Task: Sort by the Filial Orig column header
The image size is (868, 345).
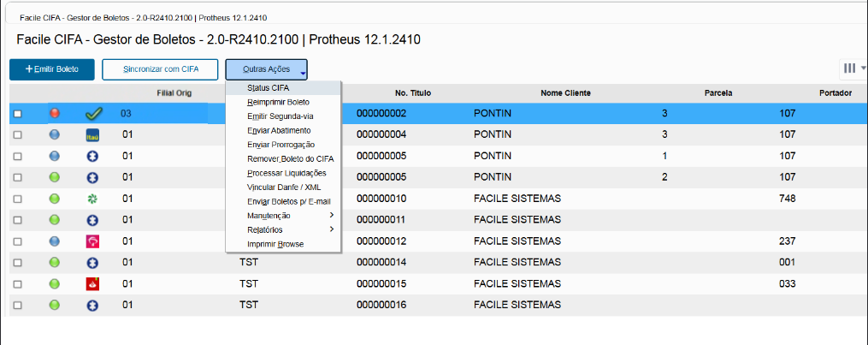Action: pyautogui.click(x=174, y=93)
